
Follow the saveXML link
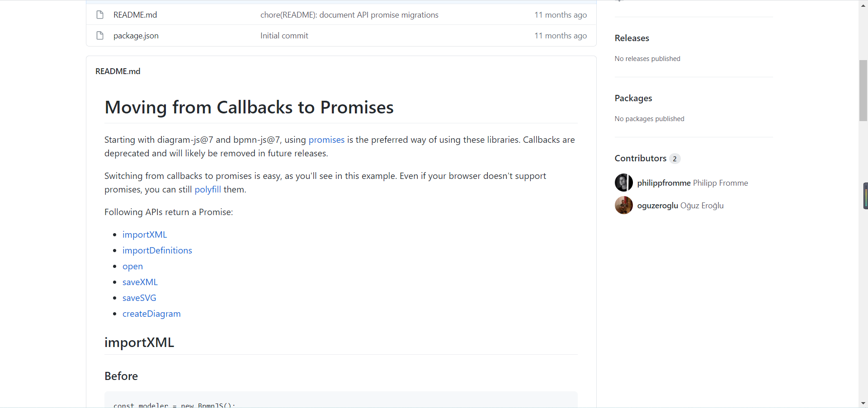point(140,282)
